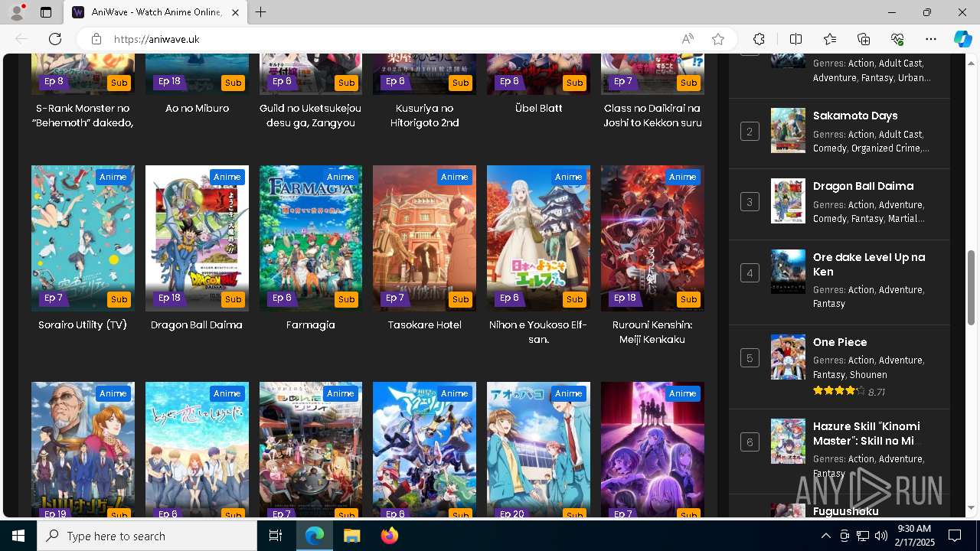Open Rurouni Kenshin poster
The width and height of the screenshot is (980, 551).
tap(652, 238)
